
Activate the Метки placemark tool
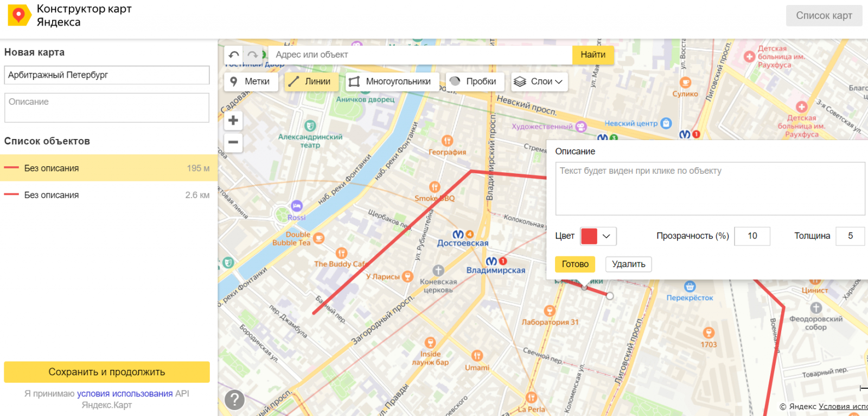[251, 81]
